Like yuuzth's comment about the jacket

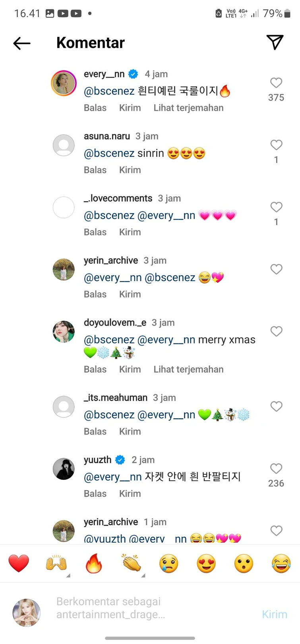click(x=276, y=468)
